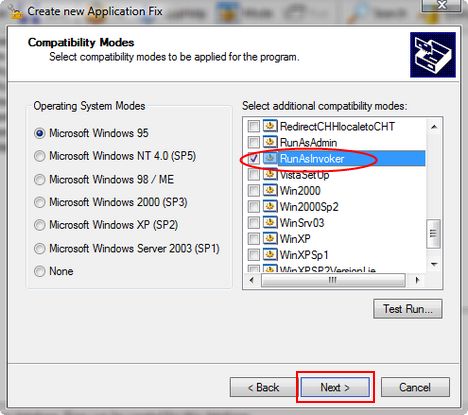This screenshot has width=468, height=415.
Task: Select the Win2000Sp2 list entry text
Action: point(309,207)
